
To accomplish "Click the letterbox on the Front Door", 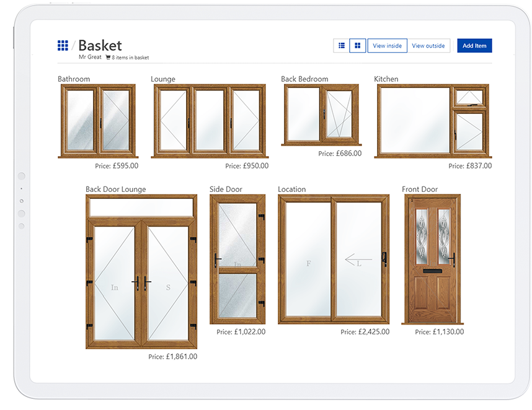I will point(433,270).
